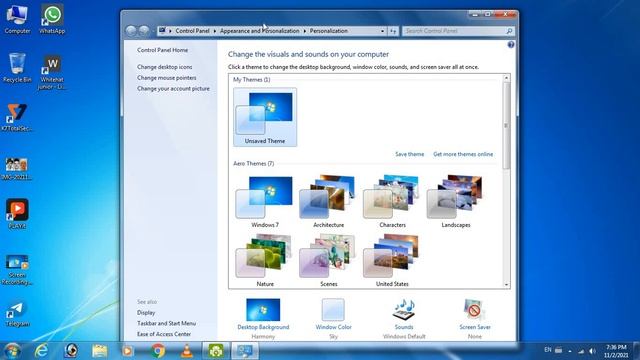This screenshot has width=640, height=360.
Task: Click the taskbar clock showing 7:36 PM
Action: point(616,351)
